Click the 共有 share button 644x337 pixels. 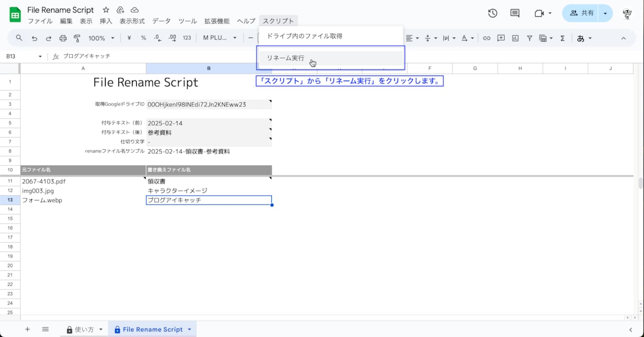(x=581, y=13)
